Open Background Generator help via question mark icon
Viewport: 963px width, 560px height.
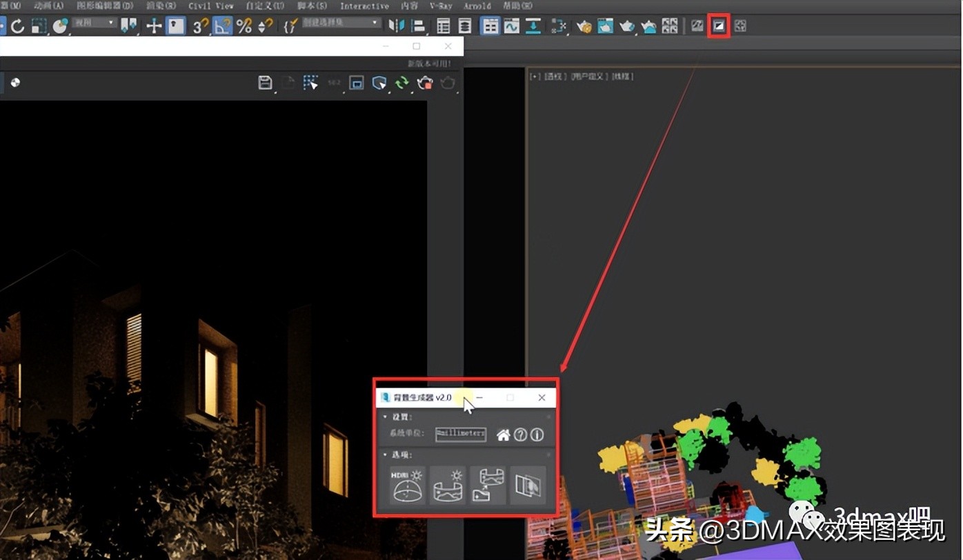(x=520, y=434)
